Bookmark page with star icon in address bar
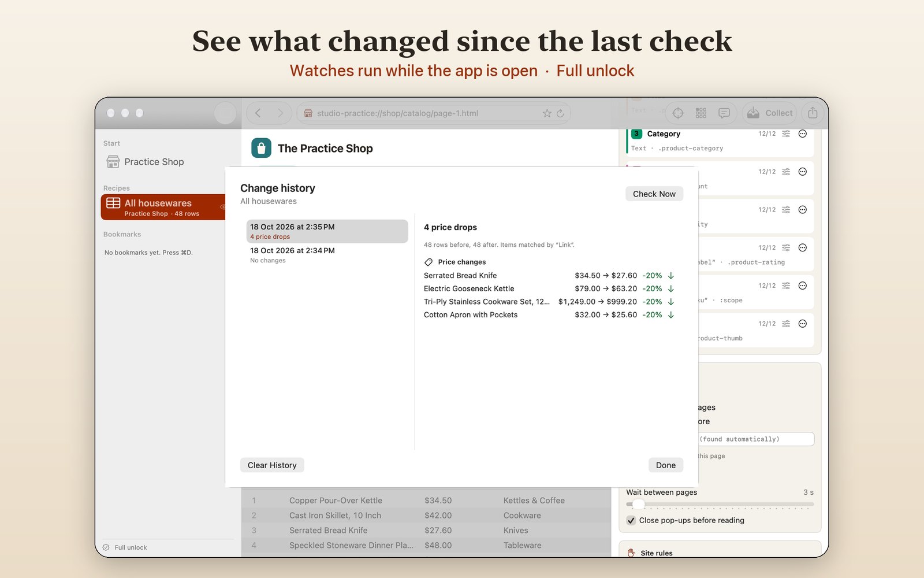 pos(547,113)
